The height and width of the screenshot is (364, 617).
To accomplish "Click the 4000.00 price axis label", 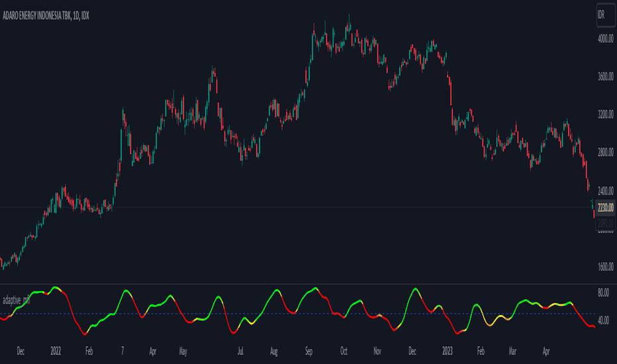I will point(605,38).
